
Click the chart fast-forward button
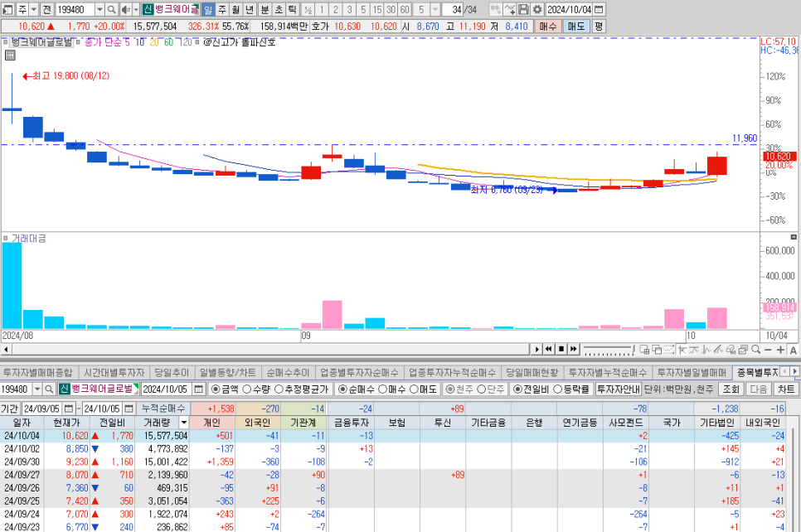573,349
